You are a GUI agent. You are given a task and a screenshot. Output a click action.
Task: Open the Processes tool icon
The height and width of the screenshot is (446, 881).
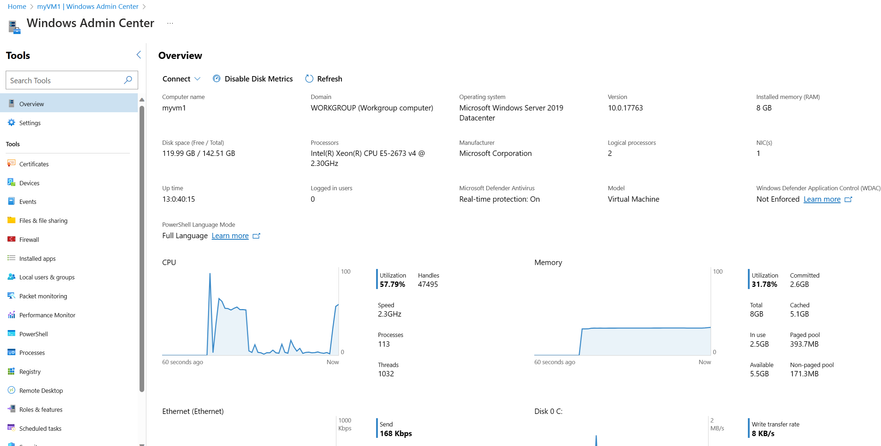[11, 352]
